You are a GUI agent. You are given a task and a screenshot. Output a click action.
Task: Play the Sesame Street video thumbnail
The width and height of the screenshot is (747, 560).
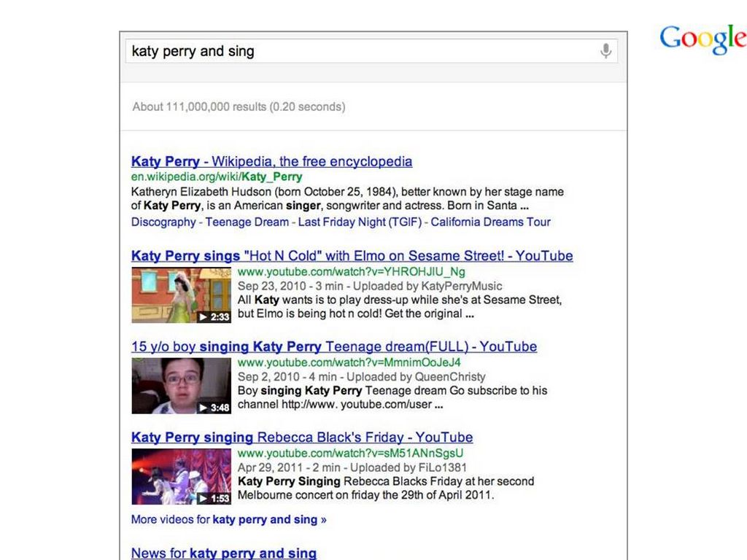point(181,295)
